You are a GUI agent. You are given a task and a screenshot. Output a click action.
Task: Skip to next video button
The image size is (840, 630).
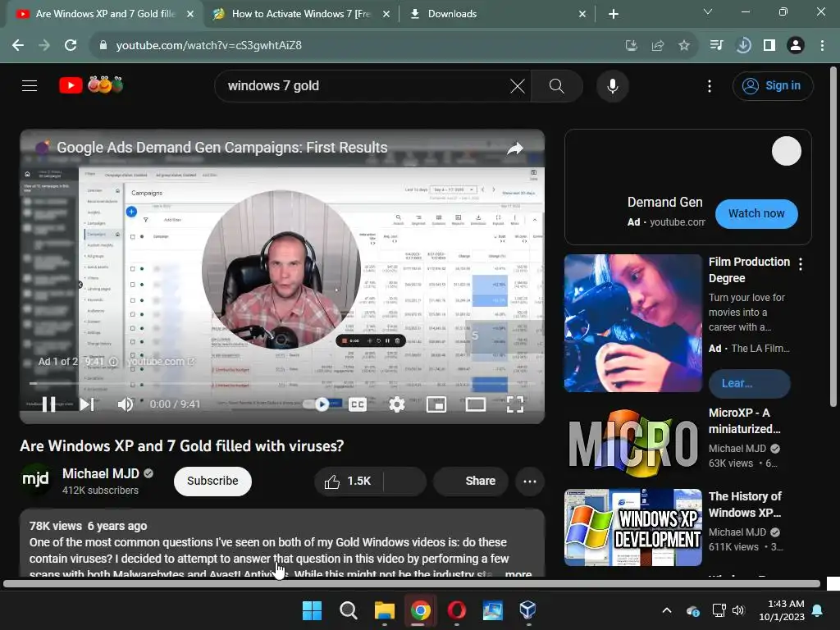87,404
